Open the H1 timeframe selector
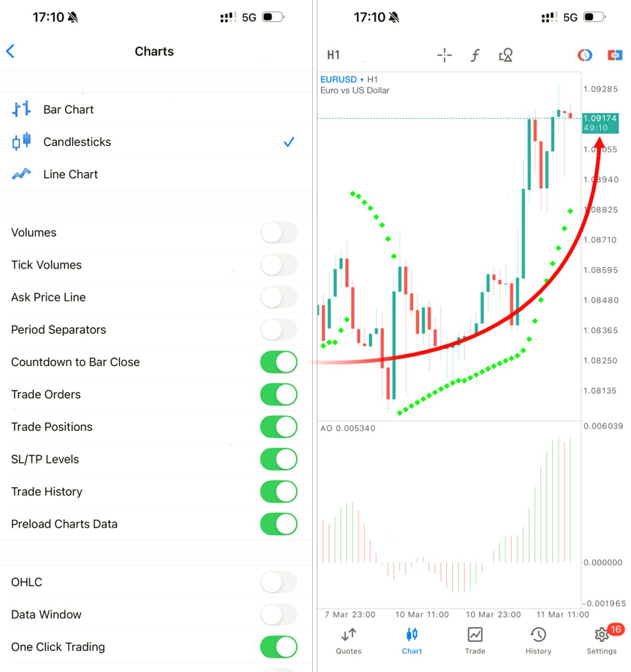 tap(333, 55)
